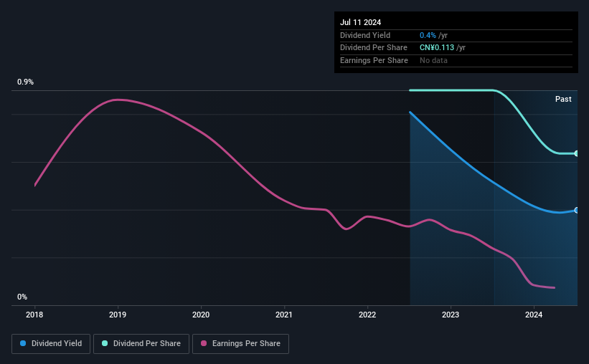Toggle the Dividend Per Share legend button

[141, 344]
